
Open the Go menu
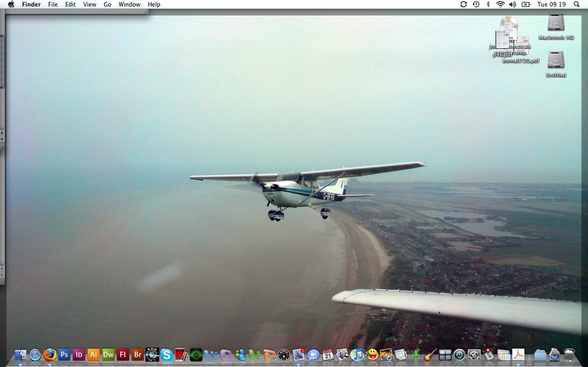tap(107, 4)
